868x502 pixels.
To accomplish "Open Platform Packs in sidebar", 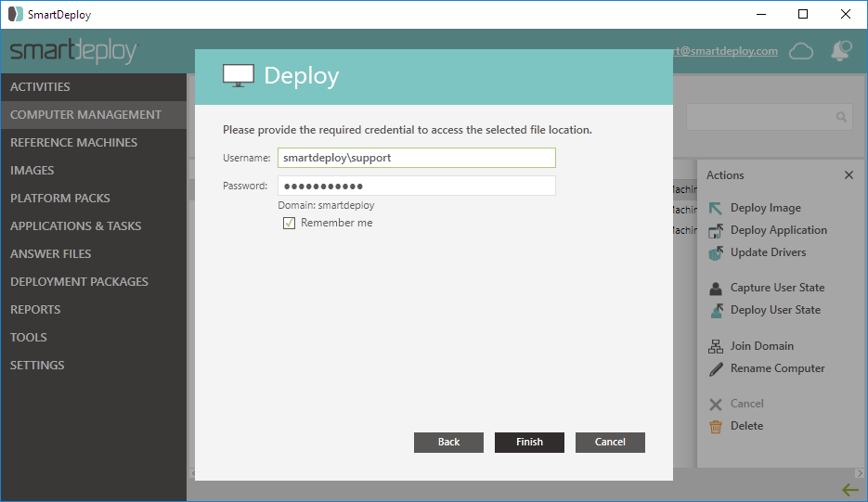I will click(94, 199).
